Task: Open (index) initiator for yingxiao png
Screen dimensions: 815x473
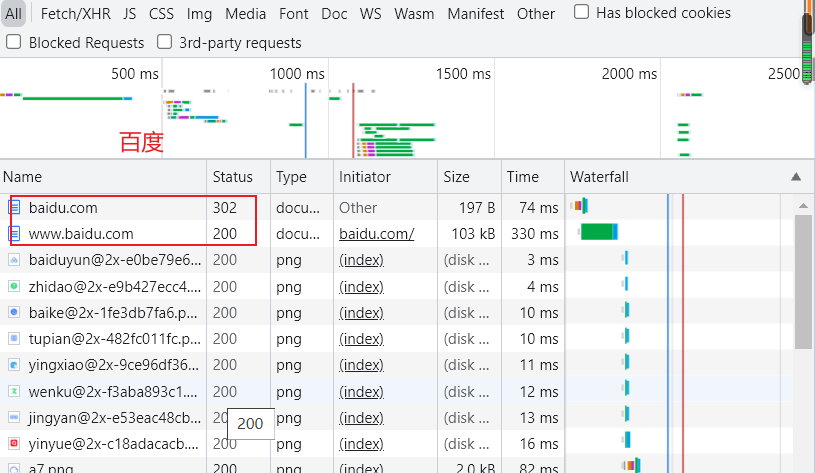Action: [361, 365]
